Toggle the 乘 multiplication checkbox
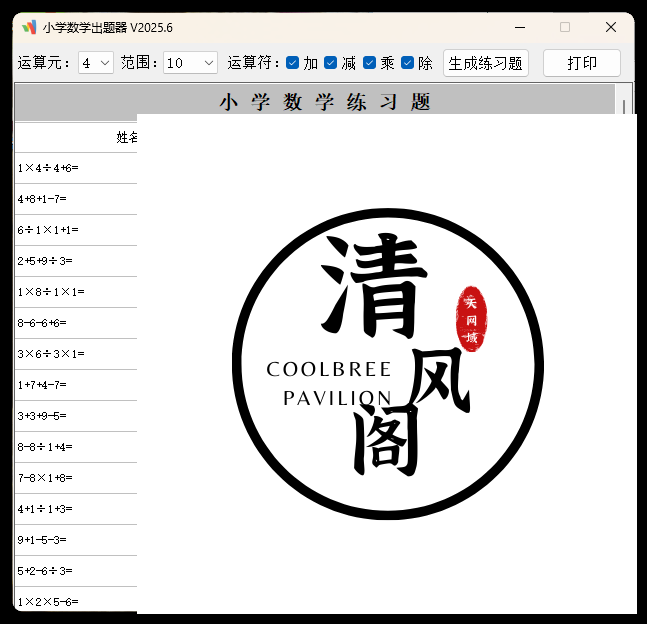 [369, 63]
